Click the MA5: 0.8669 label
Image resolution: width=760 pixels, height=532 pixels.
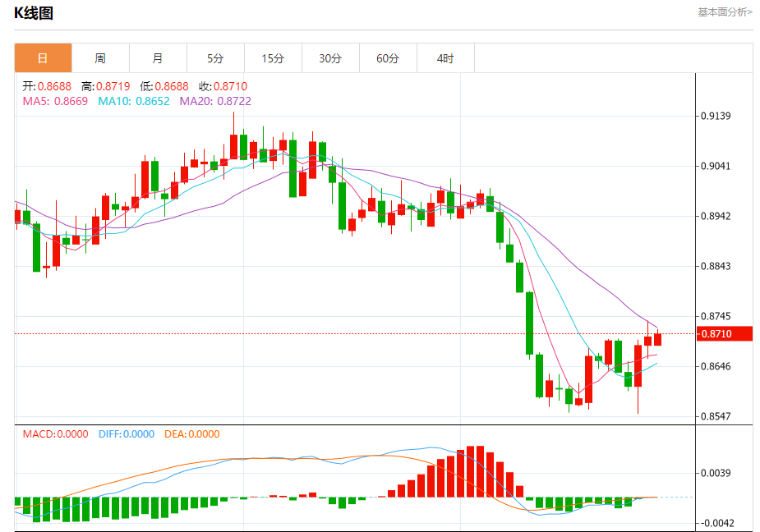click(x=55, y=101)
